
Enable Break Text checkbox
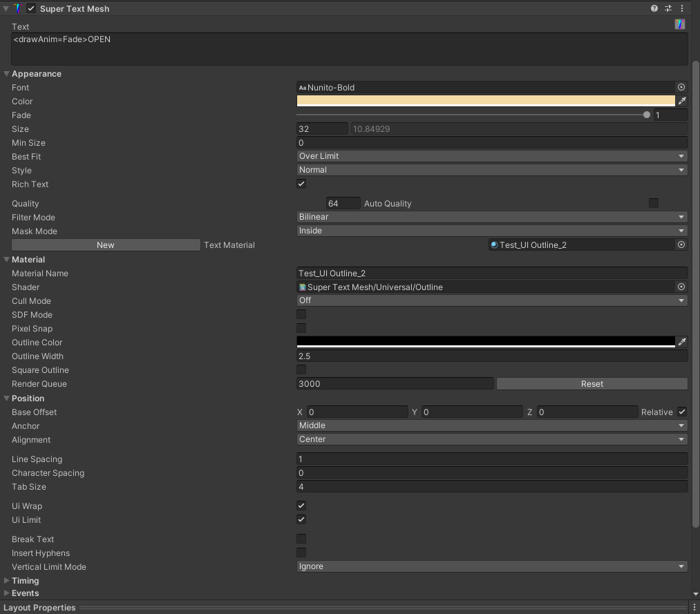(301, 539)
